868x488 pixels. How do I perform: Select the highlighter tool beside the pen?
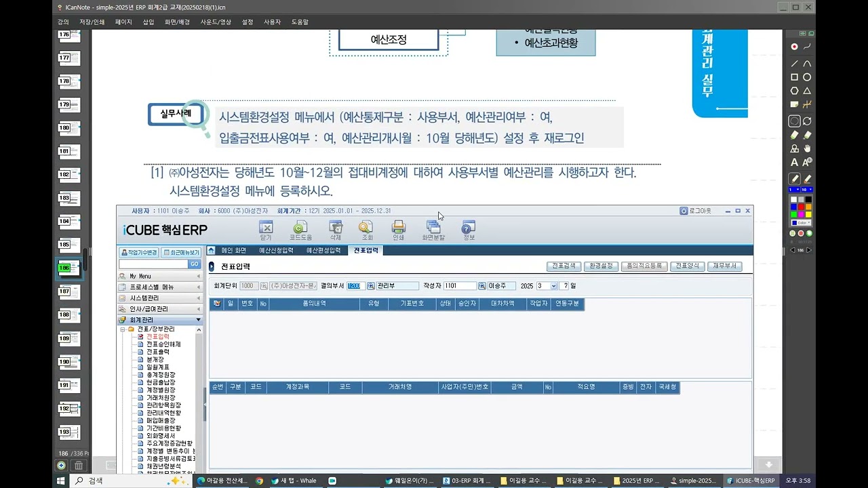pos(807,178)
